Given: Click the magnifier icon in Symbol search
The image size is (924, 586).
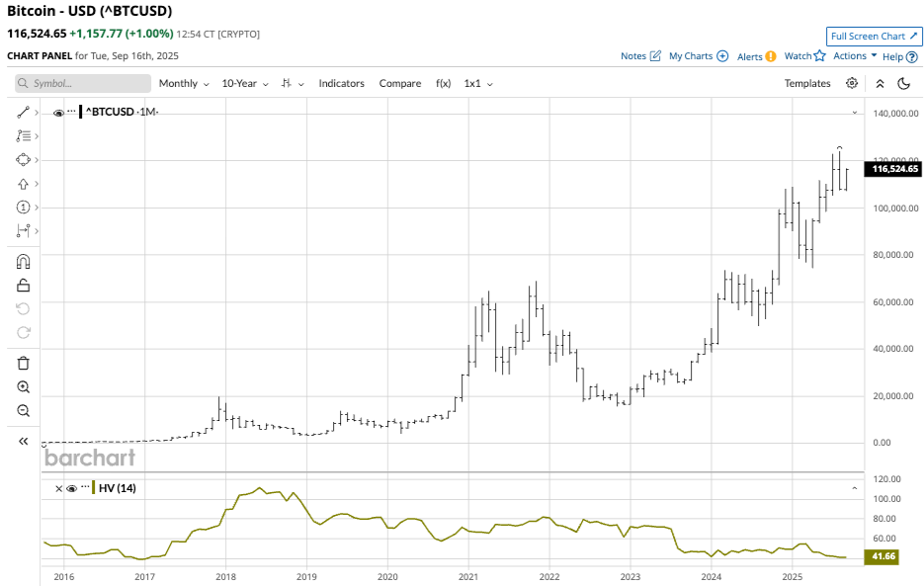Looking at the screenshot, I should [23, 83].
